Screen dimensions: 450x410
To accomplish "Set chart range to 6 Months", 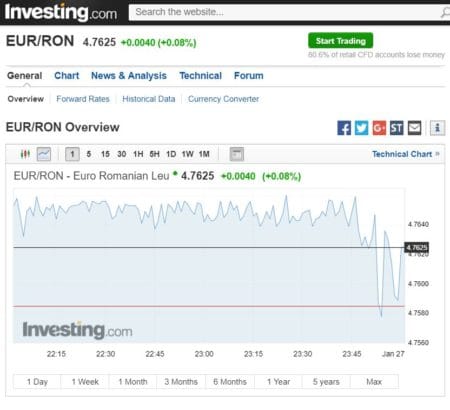I will pos(230,382).
